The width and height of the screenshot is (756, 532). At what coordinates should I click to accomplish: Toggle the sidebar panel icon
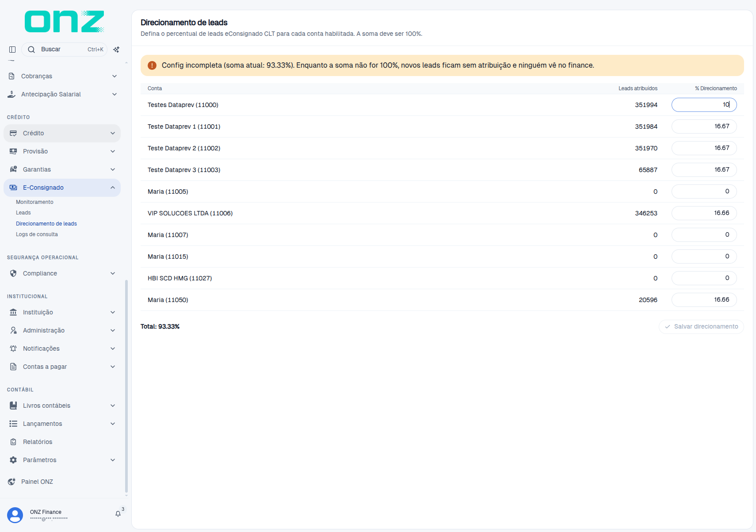(x=12, y=50)
